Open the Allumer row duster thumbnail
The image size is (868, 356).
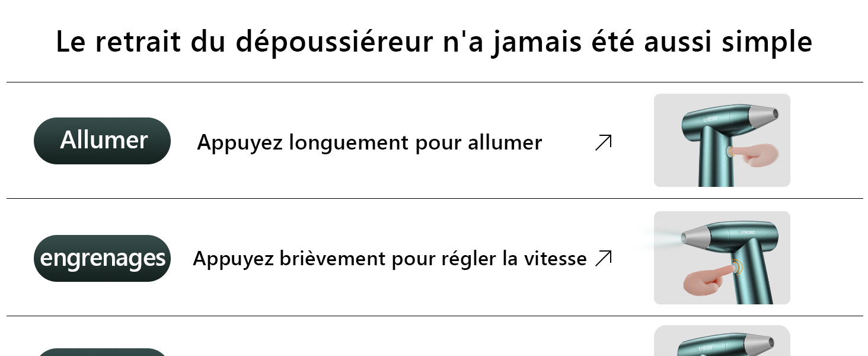click(x=722, y=141)
